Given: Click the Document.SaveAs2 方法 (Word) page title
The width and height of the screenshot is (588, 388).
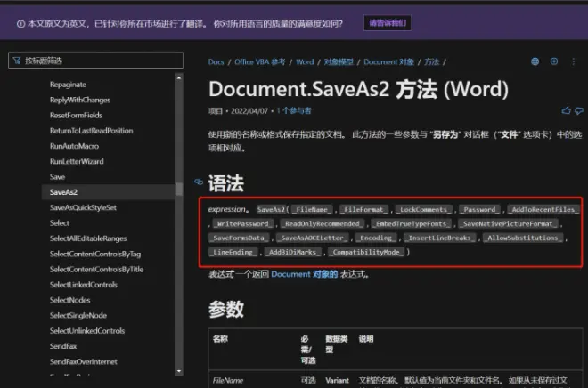Looking at the screenshot, I should coord(358,89).
